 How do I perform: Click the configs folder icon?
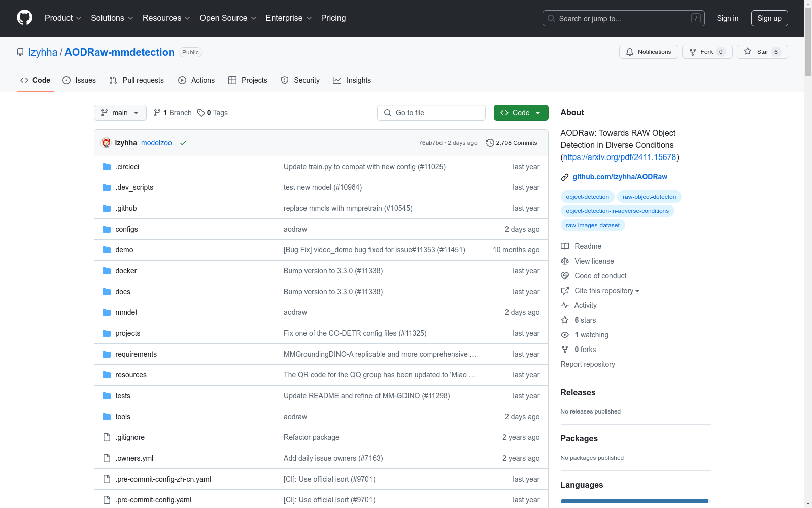(x=107, y=229)
